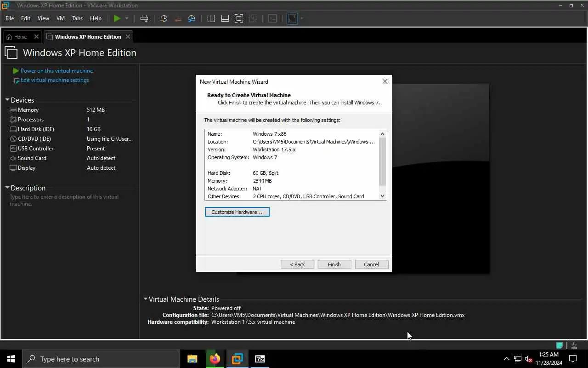This screenshot has width=588, height=368.
Task: Click Send Ctrl+Alt+Del toolbar icon
Action: point(144,18)
